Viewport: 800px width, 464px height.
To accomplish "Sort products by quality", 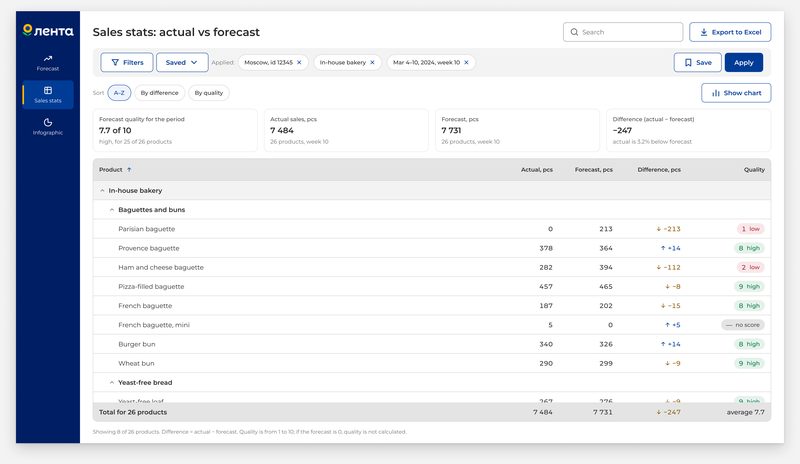I will tap(209, 93).
